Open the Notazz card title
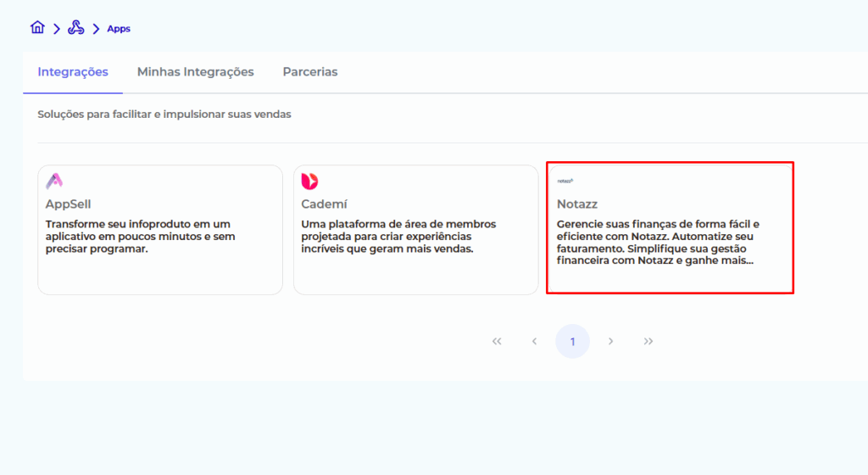This screenshot has height=475, width=868. pyautogui.click(x=576, y=204)
